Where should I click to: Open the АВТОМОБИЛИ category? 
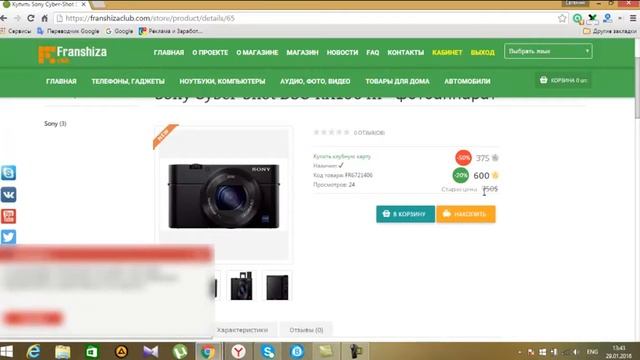point(467,81)
